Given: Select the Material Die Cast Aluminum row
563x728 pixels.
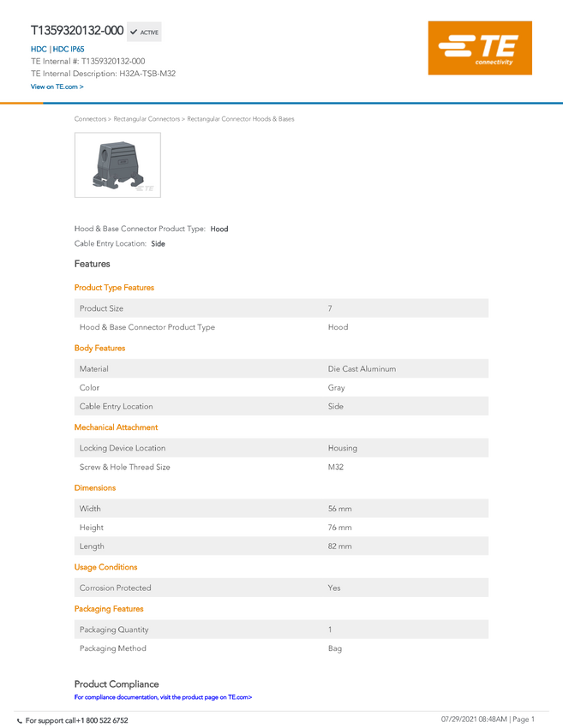Looking at the screenshot, I should click(x=281, y=368).
